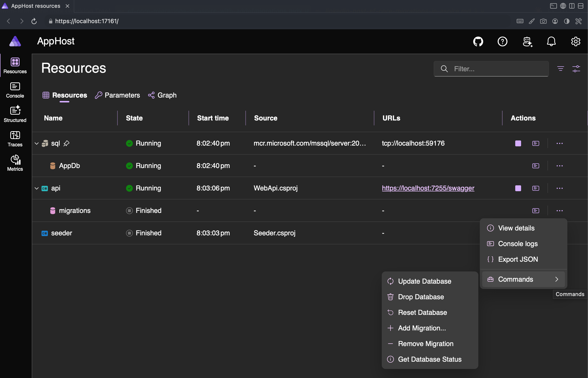Screen dimensions: 588x378
Task: Stop the sql resource
Action: [x=518, y=143]
